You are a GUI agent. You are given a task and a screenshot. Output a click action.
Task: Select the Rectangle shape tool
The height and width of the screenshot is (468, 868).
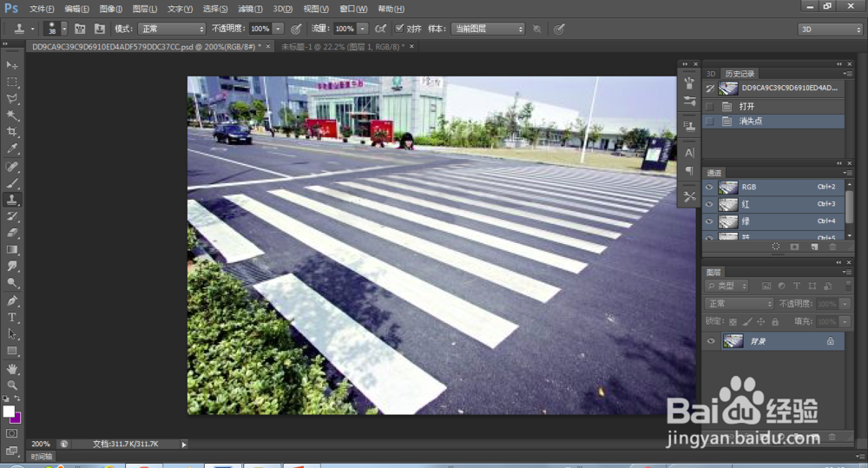point(11,351)
